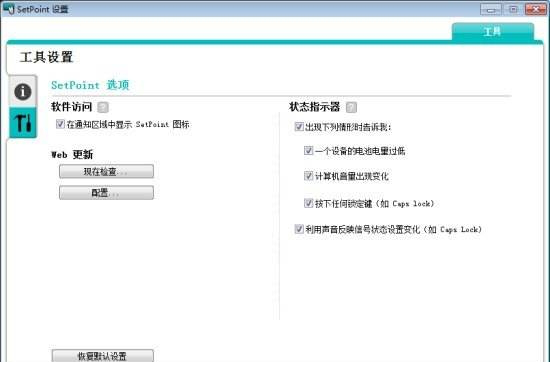Click 恢复默认设置 button
The image size is (550, 376).
102,356
